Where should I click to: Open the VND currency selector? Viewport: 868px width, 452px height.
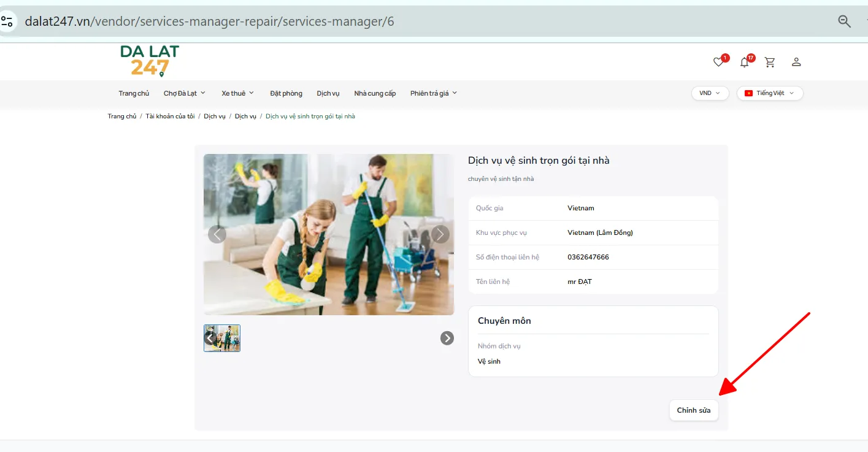coord(710,93)
